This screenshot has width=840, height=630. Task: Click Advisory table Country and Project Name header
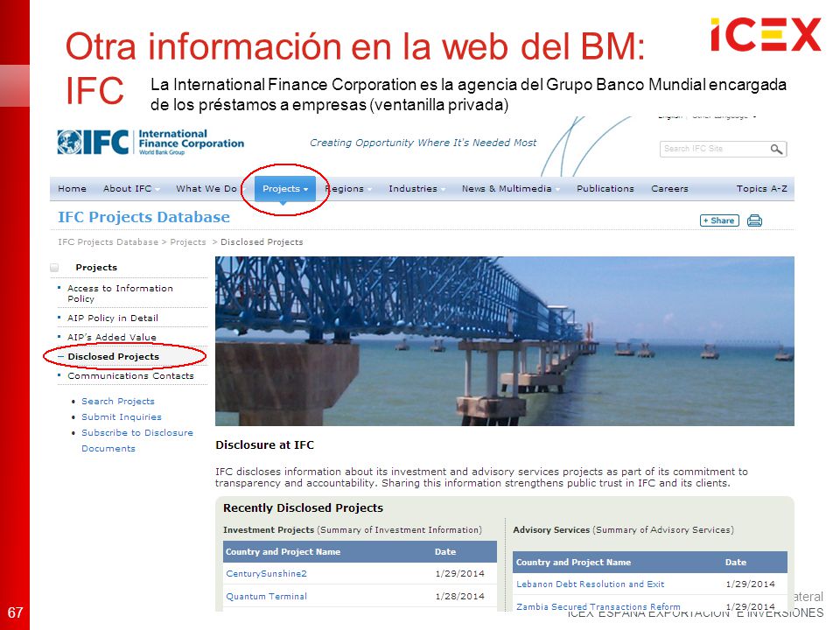573,563
